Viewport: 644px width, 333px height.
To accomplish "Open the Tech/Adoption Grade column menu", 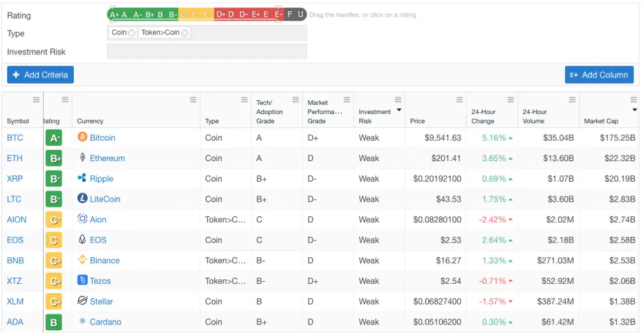I will 295,100.
